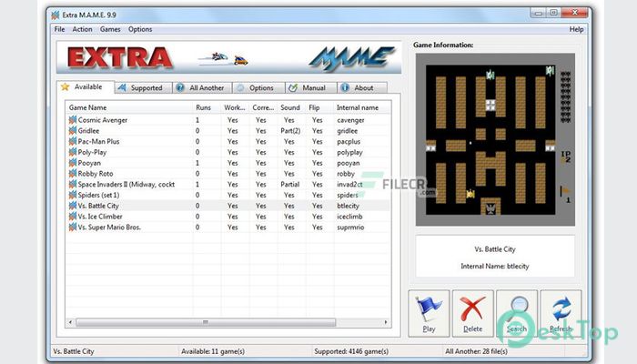Switch to the Manual tab
This screenshot has height=364, width=637.
point(311,87)
